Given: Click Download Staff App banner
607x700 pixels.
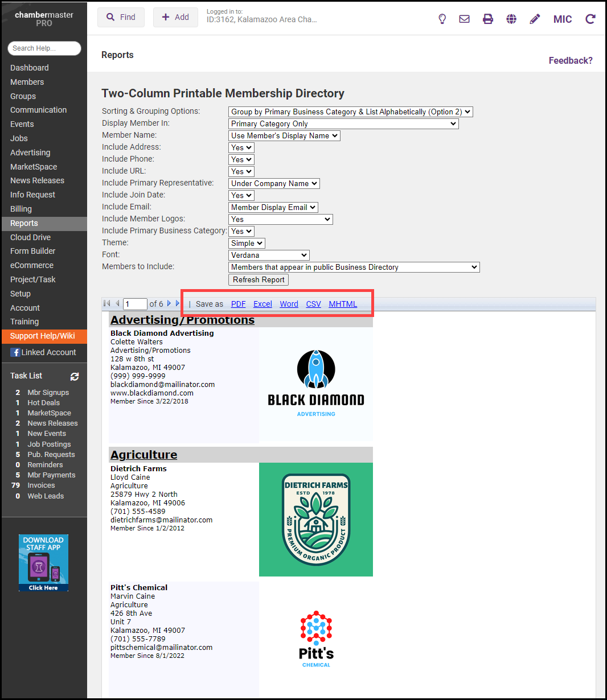Looking at the screenshot, I should (43, 563).
